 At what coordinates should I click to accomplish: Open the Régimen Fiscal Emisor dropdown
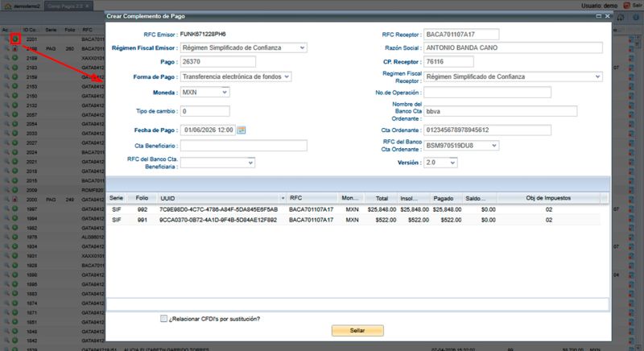(303, 47)
